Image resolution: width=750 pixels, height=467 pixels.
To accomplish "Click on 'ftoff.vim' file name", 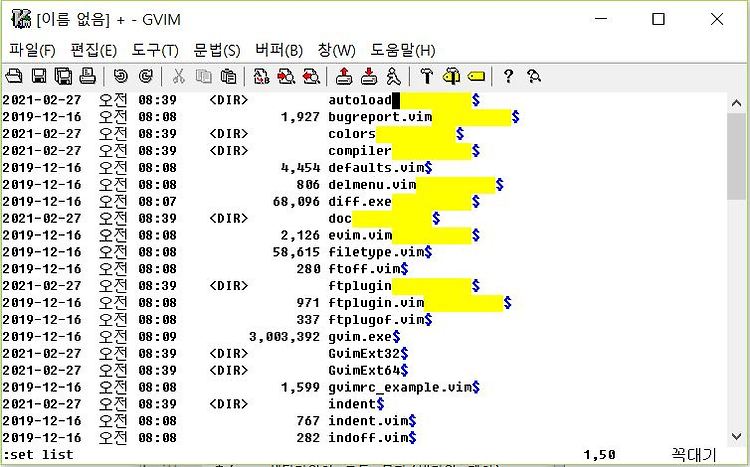I will [364, 269].
